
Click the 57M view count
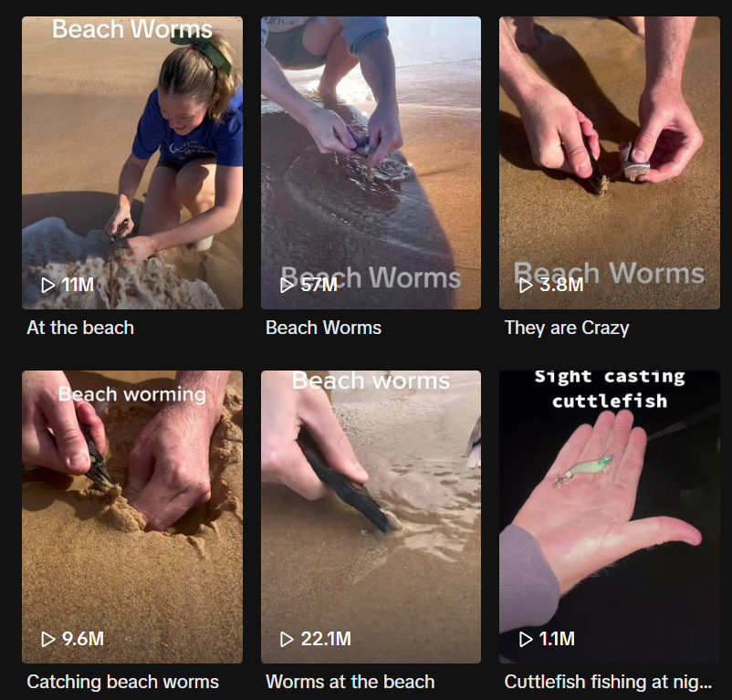(x=319, y=285)
